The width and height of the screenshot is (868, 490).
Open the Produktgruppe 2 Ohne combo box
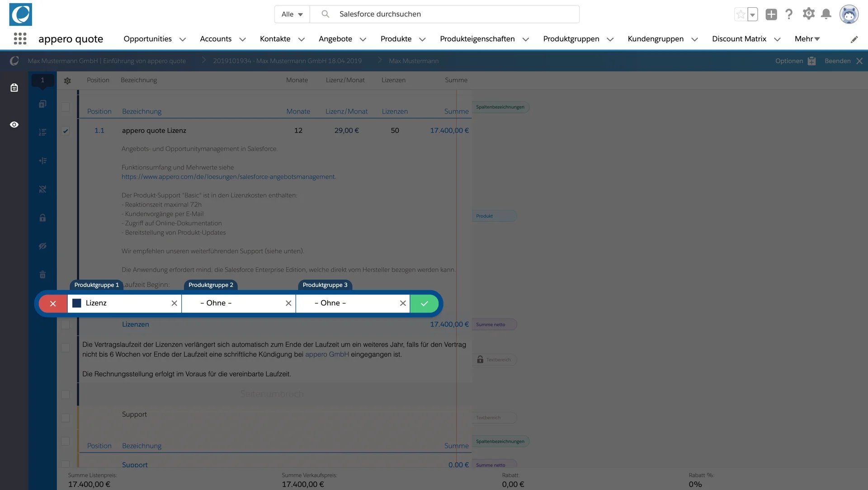[239, 303]
